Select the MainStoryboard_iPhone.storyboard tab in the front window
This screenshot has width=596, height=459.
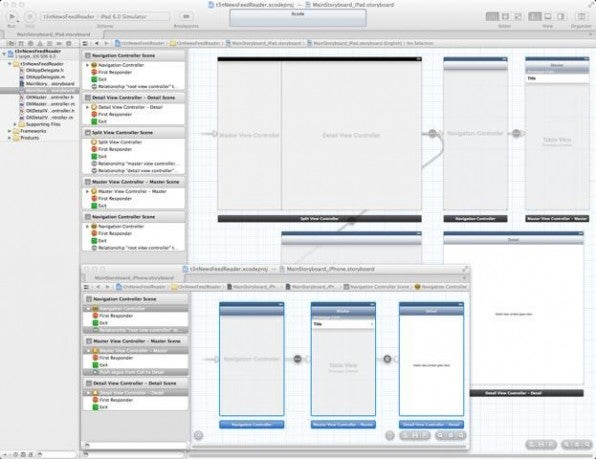[x=134, y=278]
